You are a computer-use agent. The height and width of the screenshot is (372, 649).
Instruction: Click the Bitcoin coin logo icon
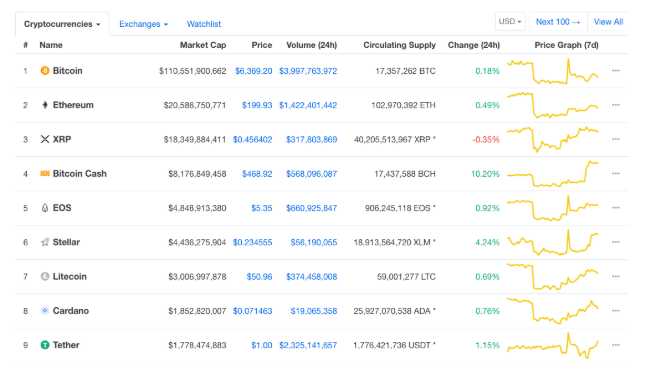click(45, 71)
